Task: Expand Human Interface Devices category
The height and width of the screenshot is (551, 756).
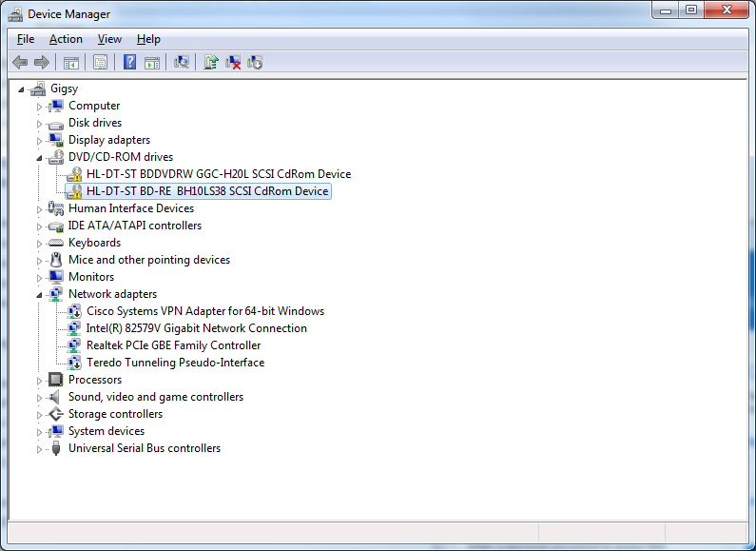Action: pos(40,209)
